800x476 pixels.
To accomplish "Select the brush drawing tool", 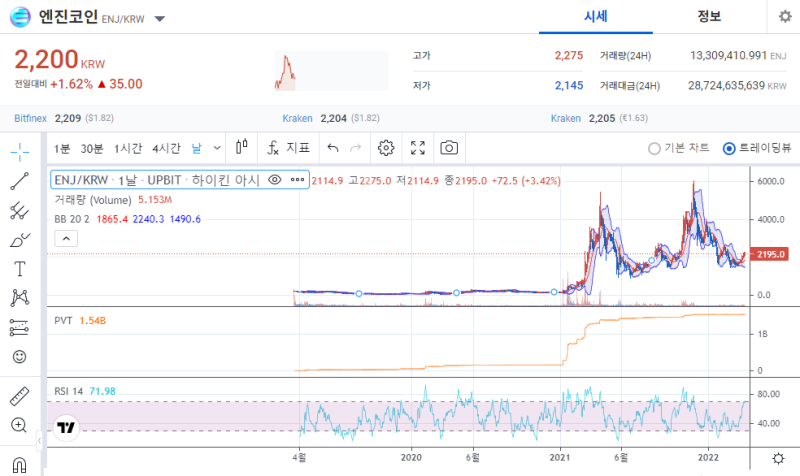I will (19, 240).
